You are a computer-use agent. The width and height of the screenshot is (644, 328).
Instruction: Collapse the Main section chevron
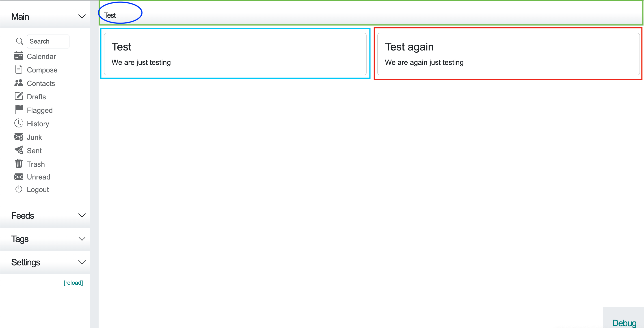(x=82, y=17)
